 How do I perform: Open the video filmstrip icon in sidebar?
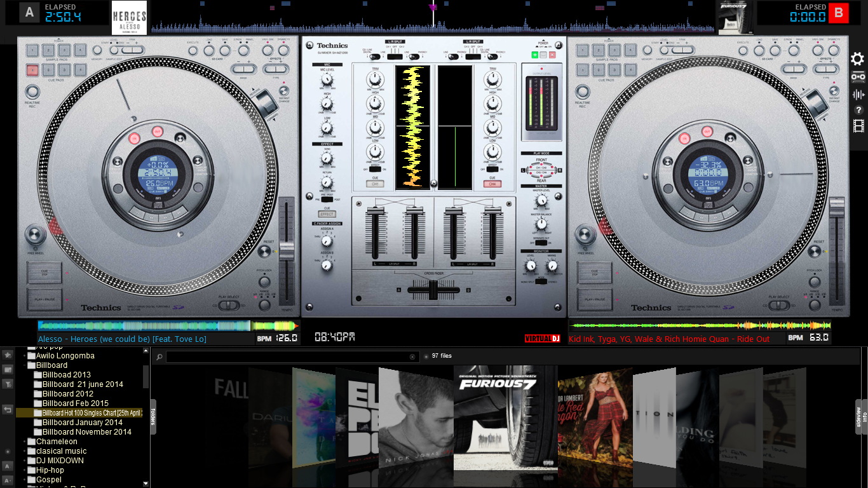tap(858, 126)
